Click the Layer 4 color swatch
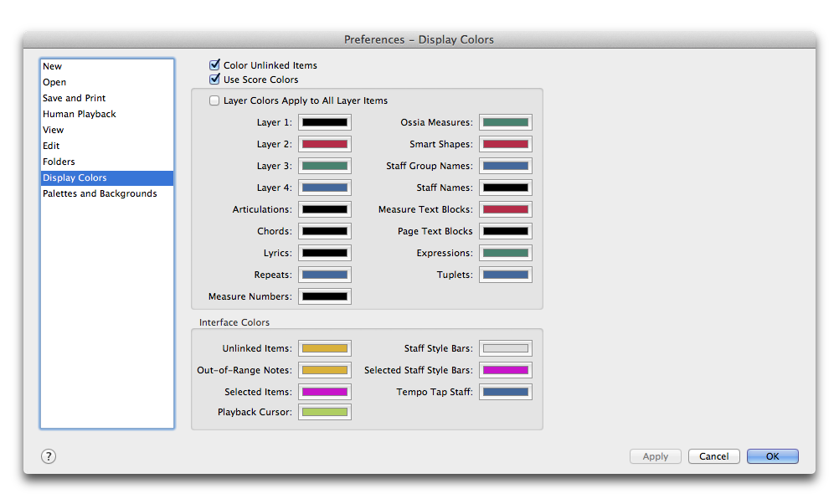839x504 pixels. [325, 188]
